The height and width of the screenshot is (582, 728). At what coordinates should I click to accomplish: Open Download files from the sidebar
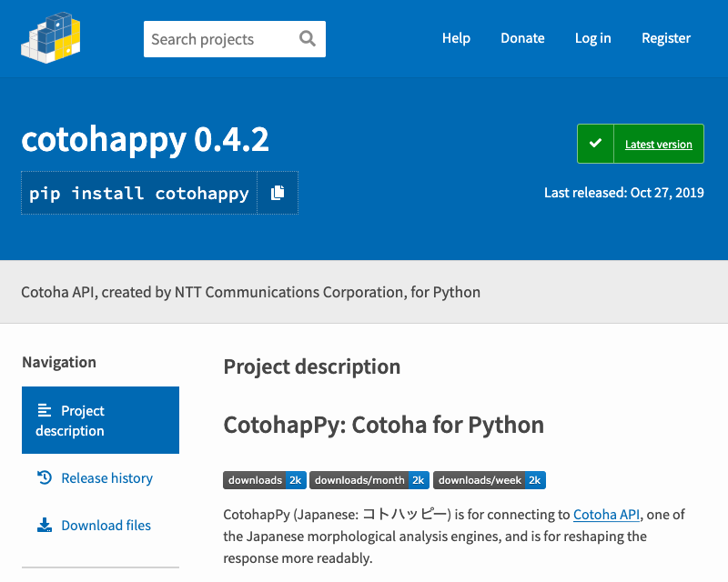click(x=106, y=525)
